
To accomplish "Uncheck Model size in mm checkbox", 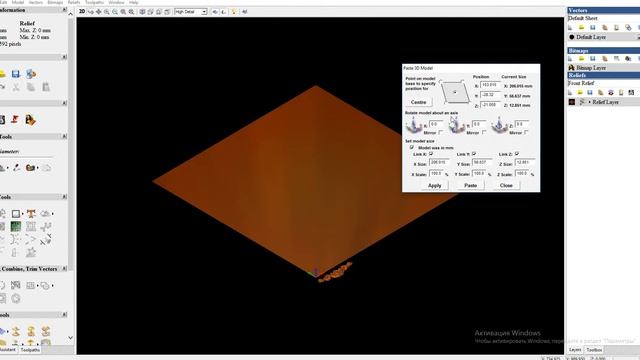I will (x=412, y=147).
